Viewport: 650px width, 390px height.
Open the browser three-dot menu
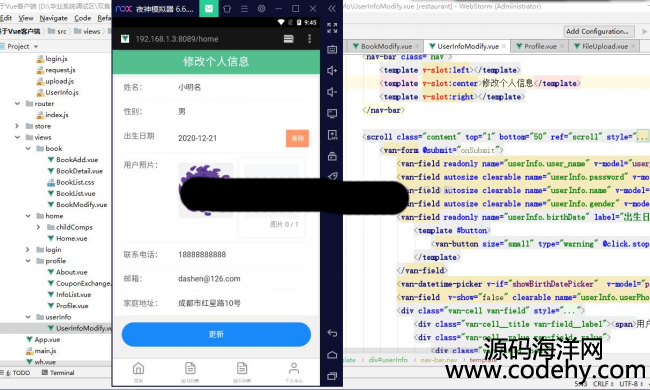click(309, 39)
